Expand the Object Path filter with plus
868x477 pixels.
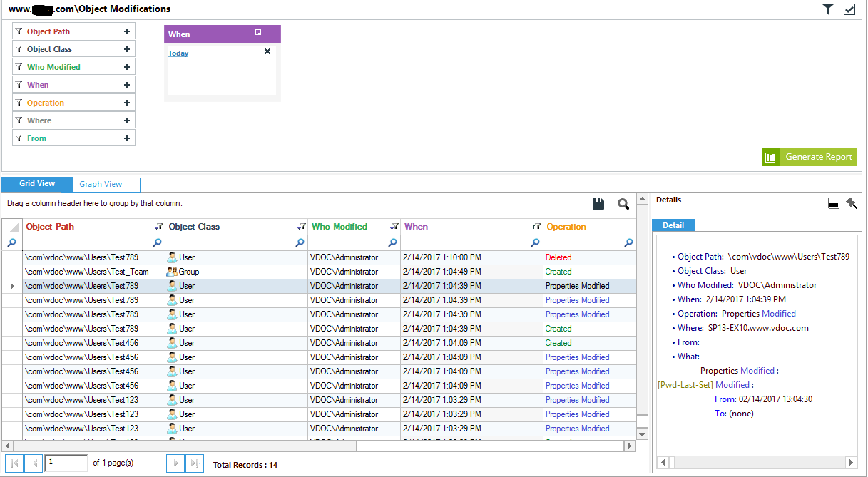tap(126, 31)
